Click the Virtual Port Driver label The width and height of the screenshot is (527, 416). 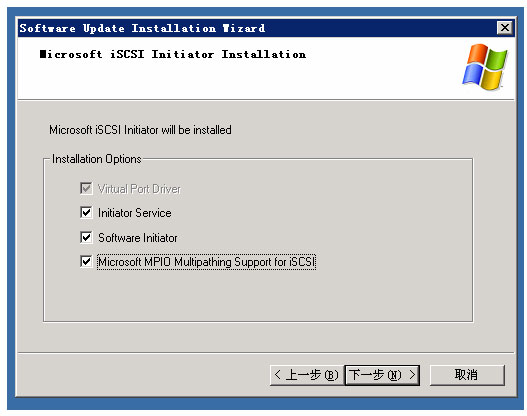click(x=139, y=189)
